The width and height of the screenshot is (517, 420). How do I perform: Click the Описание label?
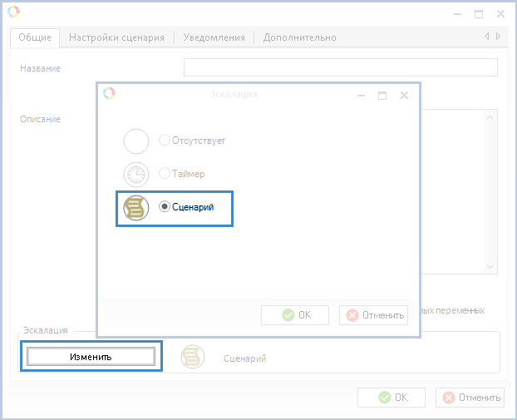40,119
